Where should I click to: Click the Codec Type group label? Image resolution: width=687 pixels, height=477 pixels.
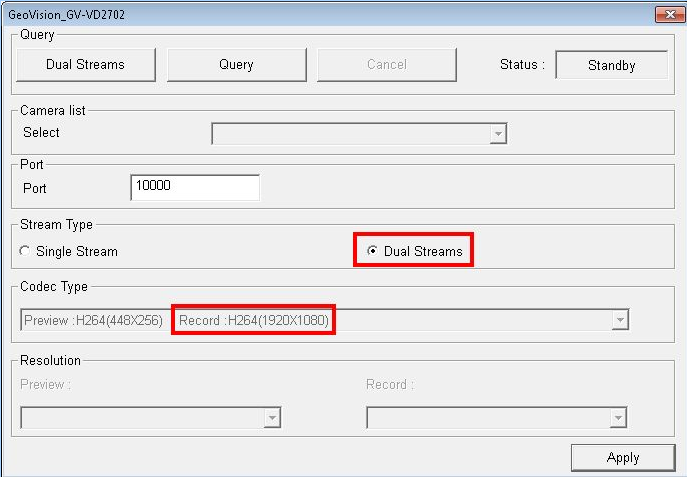click(x=54, y=286)
